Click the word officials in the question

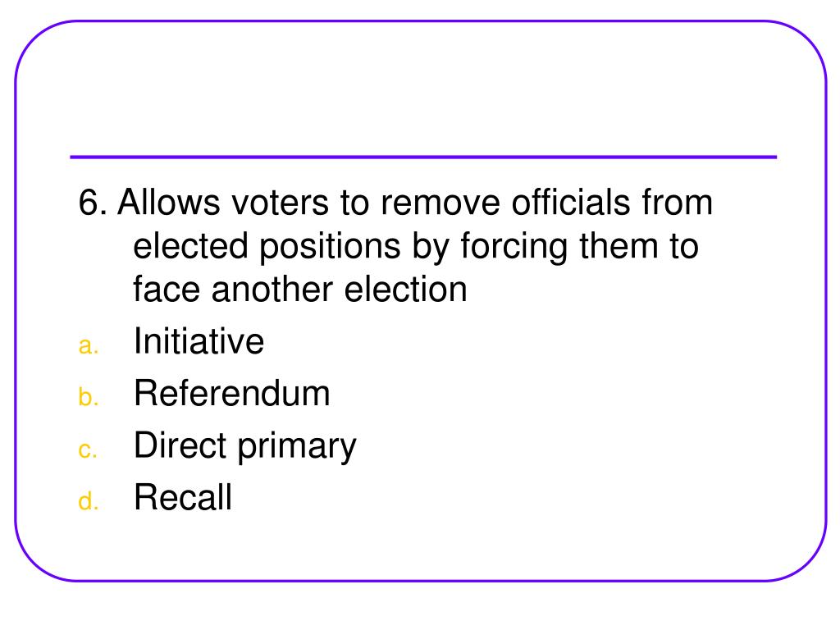click(x=571, y=203)
